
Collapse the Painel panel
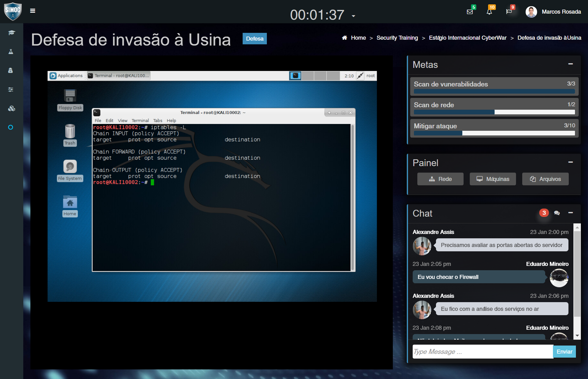coord(570,162)
